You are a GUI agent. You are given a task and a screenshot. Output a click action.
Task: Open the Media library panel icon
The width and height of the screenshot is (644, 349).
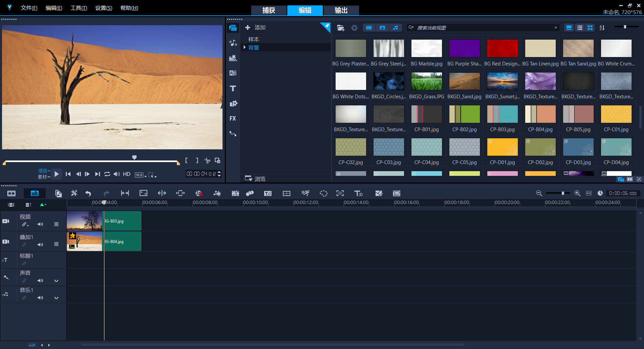[233, 28]
